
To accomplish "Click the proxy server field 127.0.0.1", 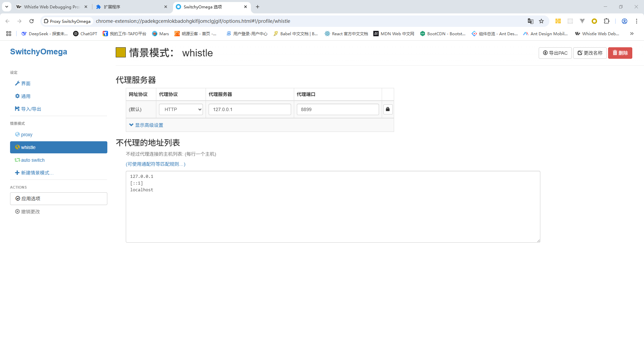I will (x=250, y=109).
